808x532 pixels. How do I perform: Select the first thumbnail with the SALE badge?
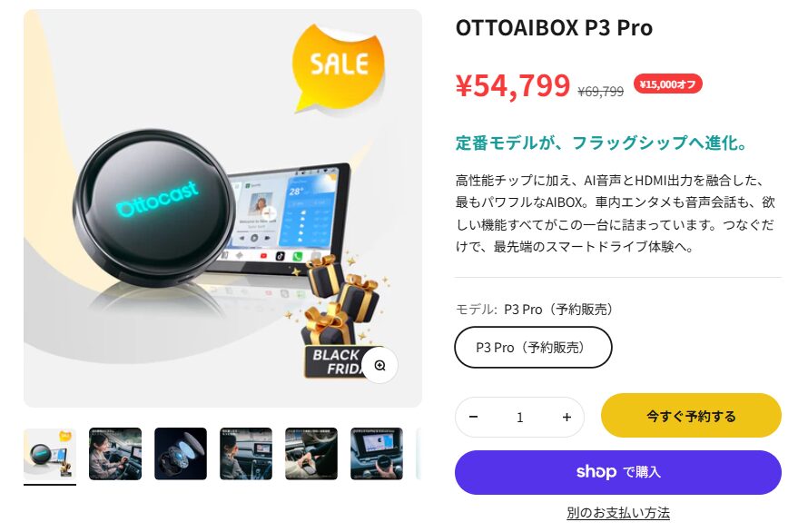[x=50, y=454]
